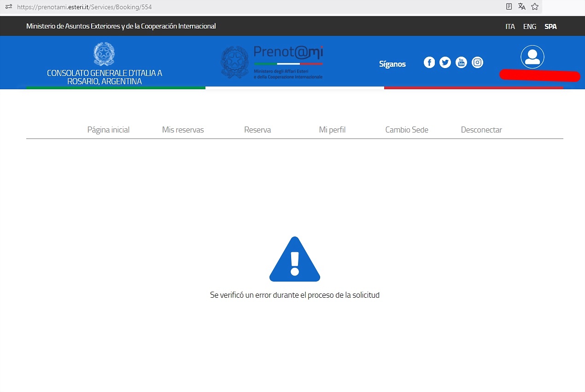Select Cambio Sede in the navigation
Screen dimensions: 585x392
click(x=407, y=130)
